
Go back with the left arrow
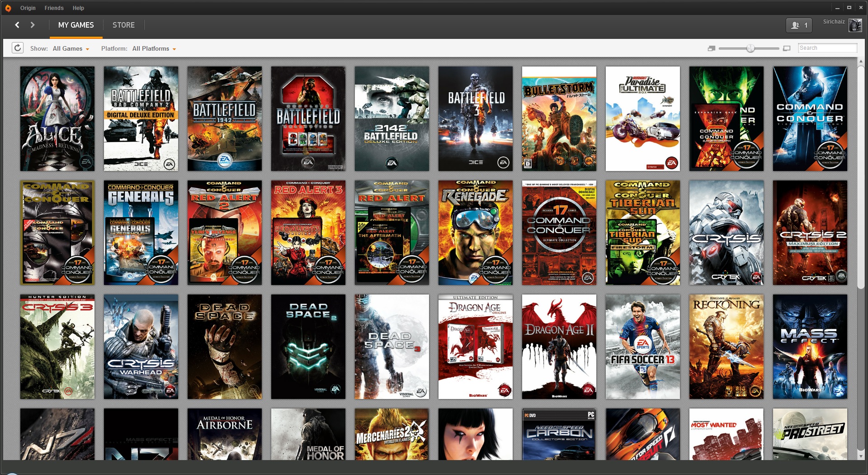[17, 25]
